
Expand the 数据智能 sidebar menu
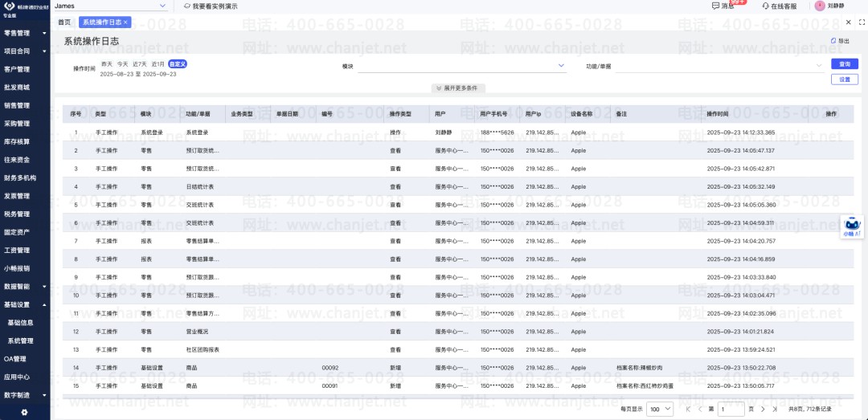pos(25,287)
